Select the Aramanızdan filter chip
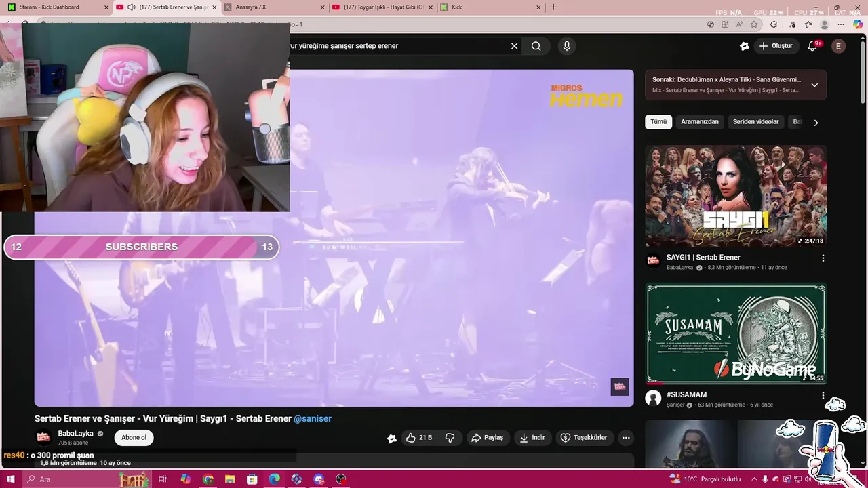This screenshot has width=868, height=488. pos(700,122)
